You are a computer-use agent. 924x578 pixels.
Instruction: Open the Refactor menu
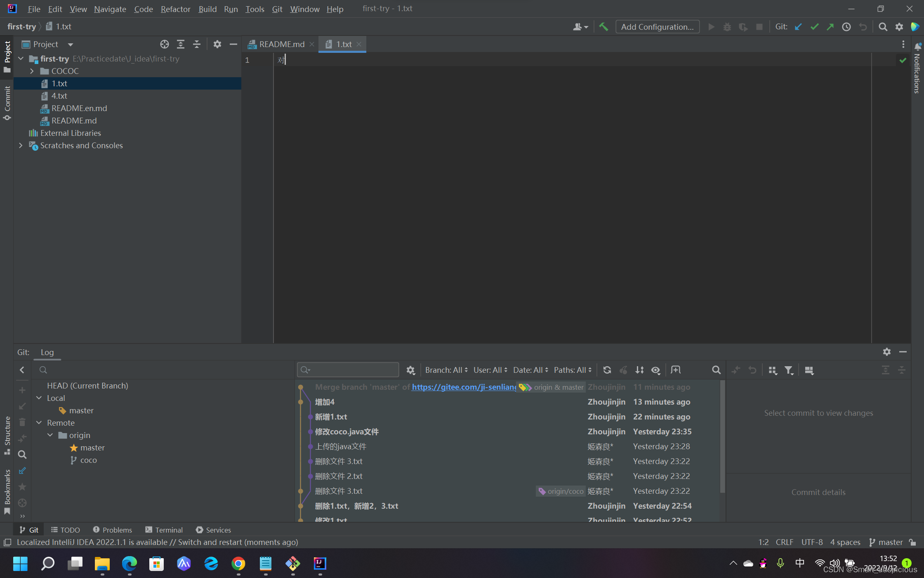175,9
